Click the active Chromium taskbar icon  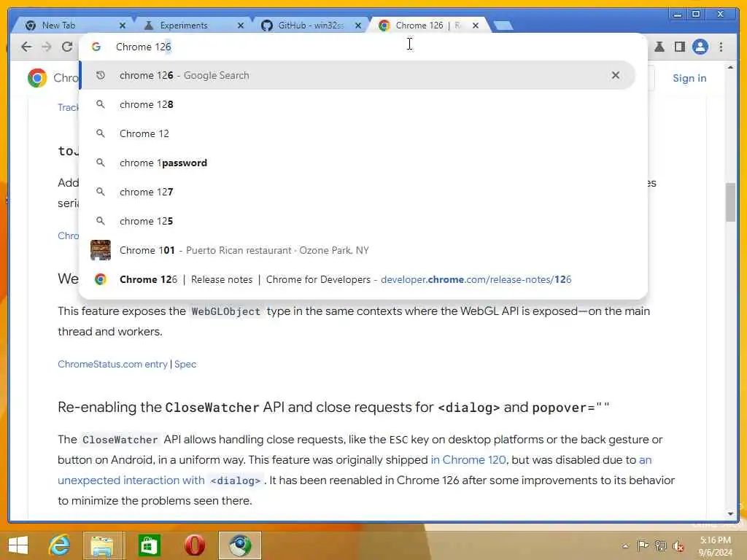pos(240,545)
